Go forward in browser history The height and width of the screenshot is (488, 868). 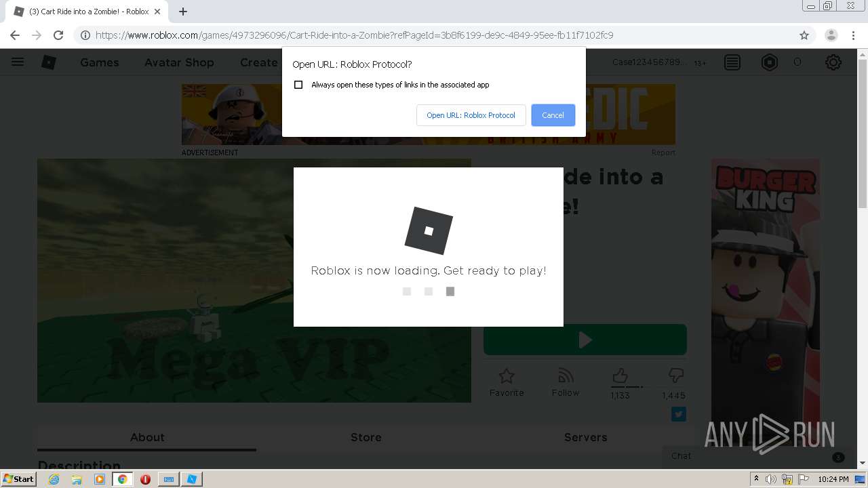37,35
